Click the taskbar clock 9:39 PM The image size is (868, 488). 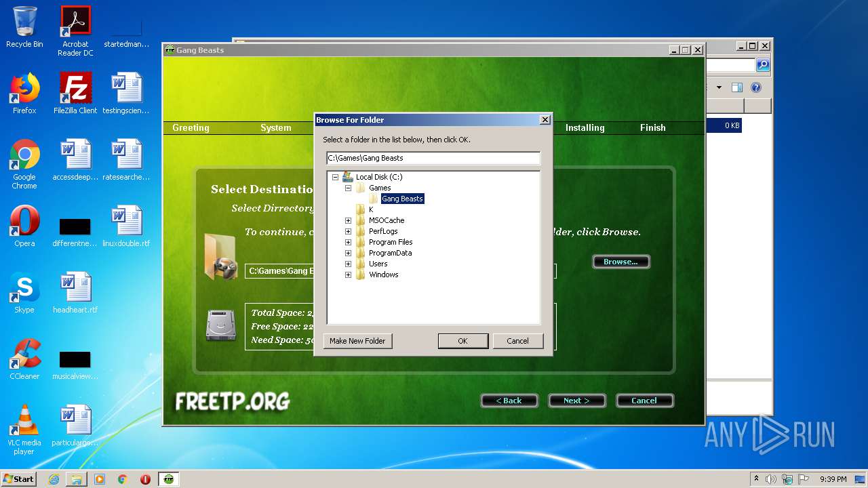pos(833,479)
